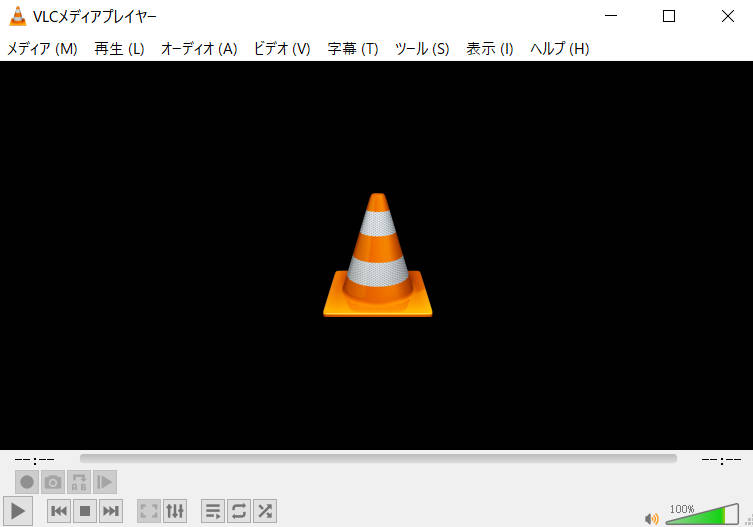The width and height of the screenshot is (753, 527).
Task: Stop playback with the stop button
Action: [x=85, y=511]
